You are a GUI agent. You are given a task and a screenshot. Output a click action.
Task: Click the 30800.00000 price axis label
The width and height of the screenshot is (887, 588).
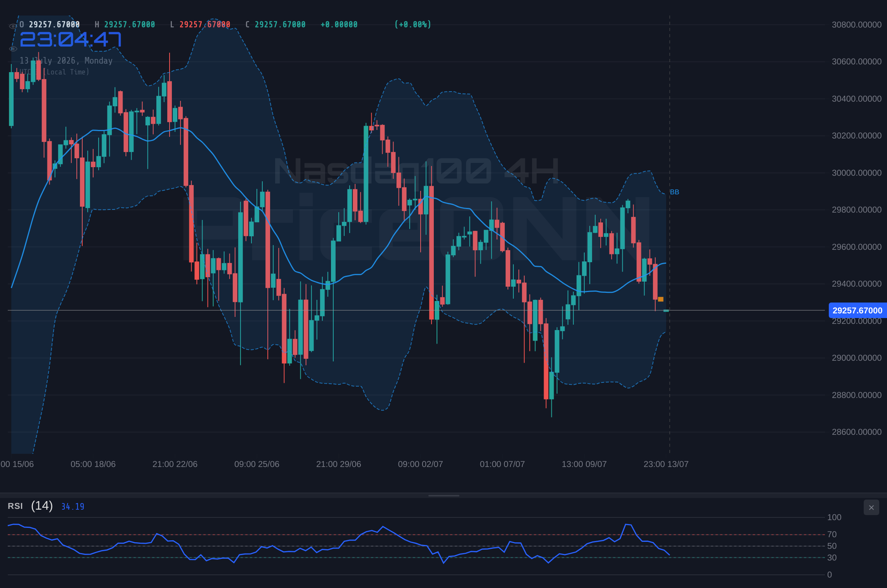click(x=857, y=25)
